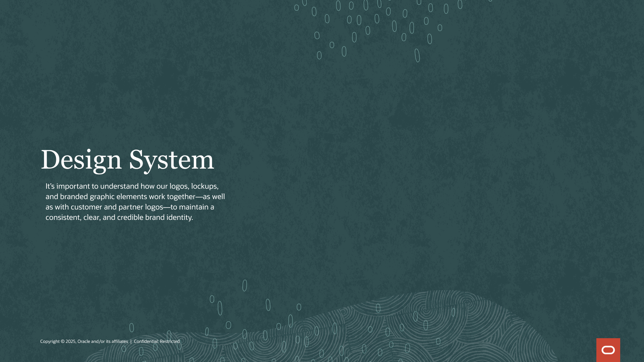This screenshot has width=644, height=362.
Task: Click the word "Design" in the title
Action: [81, 160]
